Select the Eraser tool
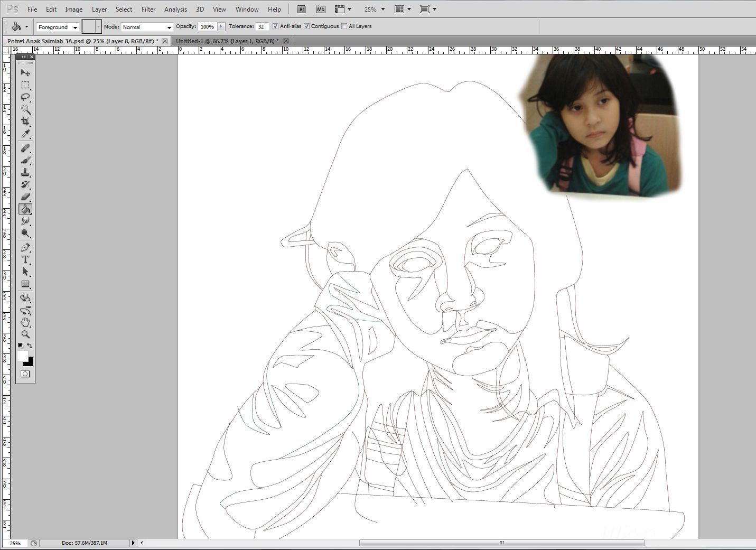This screenshot has width=756, height=550. 25,197
